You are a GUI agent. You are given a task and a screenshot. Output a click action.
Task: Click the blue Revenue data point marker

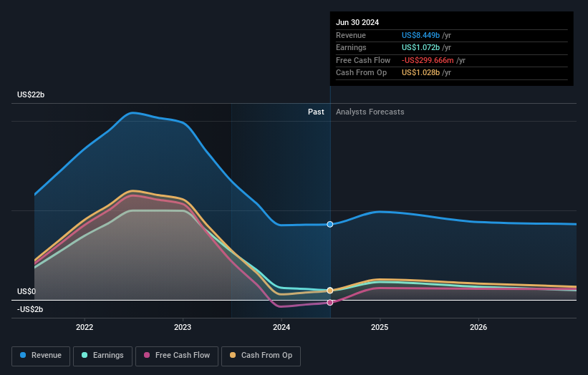[330, 225]
